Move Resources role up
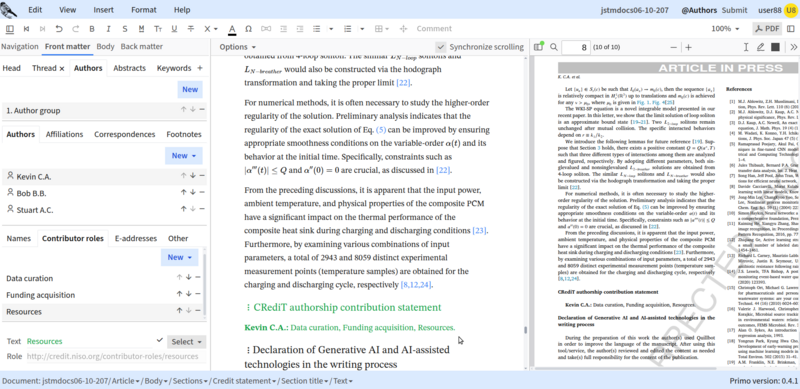800x389 pixels. pyautogui.click(x=179, y=310)
